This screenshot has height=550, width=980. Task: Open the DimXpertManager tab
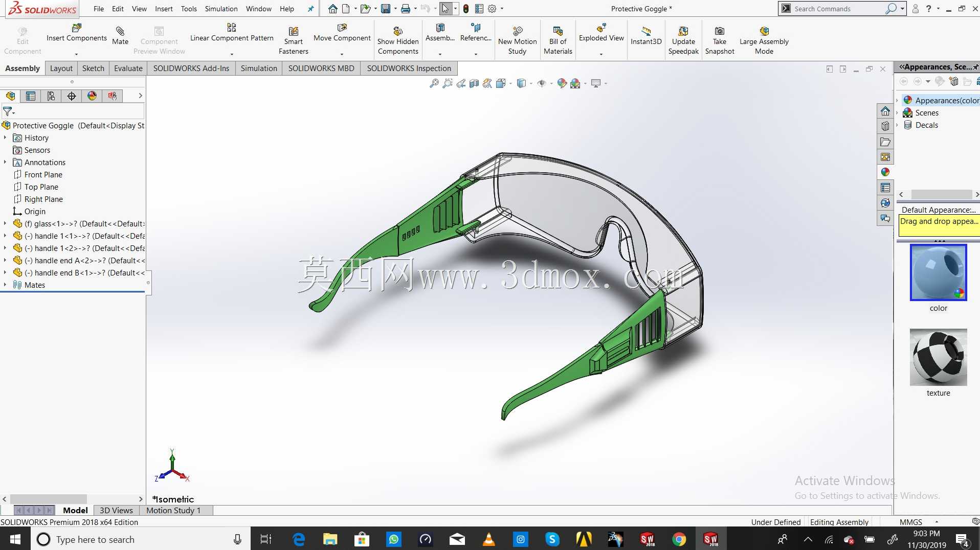(72, 96)
